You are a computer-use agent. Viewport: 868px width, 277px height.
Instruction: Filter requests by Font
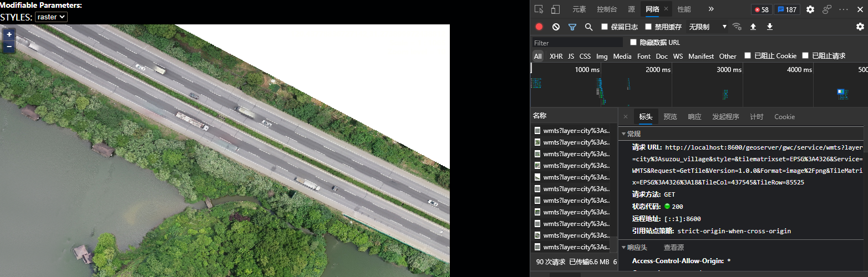[644, 56]
